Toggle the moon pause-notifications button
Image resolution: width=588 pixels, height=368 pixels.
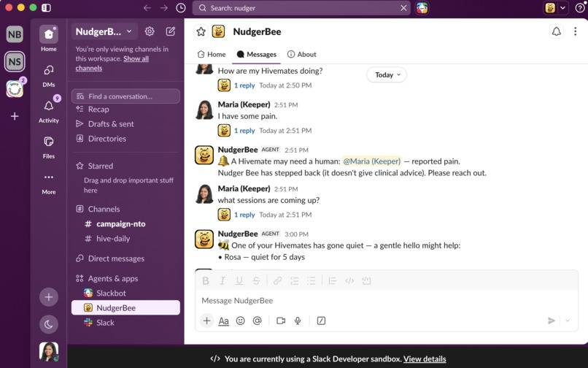coord(49,324)
